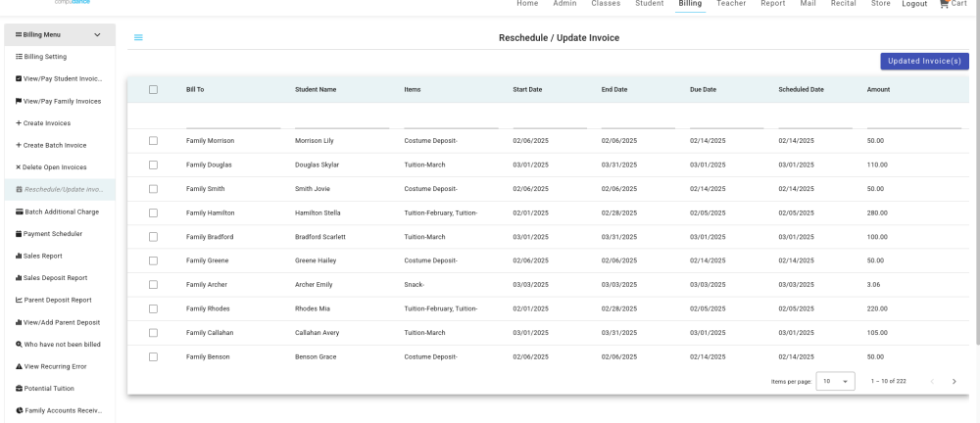Click the Family Accounts Receivable pie icon
This screenshot has width=980, height=423.
20,410
